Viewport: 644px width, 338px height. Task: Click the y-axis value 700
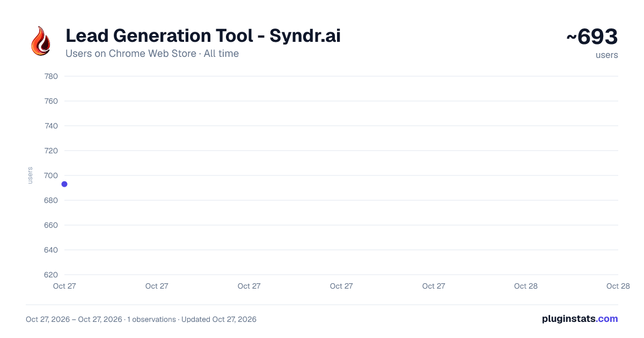(x=51, y=175)
